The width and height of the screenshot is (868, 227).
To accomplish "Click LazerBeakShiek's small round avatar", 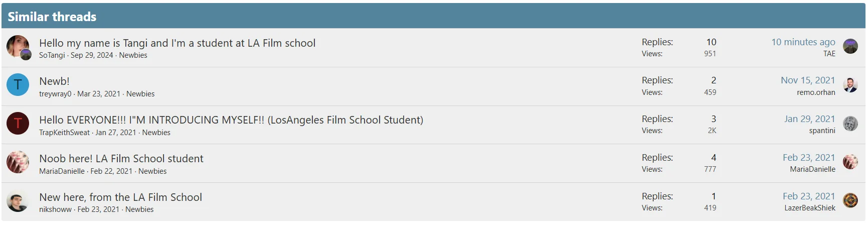I will (850, 200).
